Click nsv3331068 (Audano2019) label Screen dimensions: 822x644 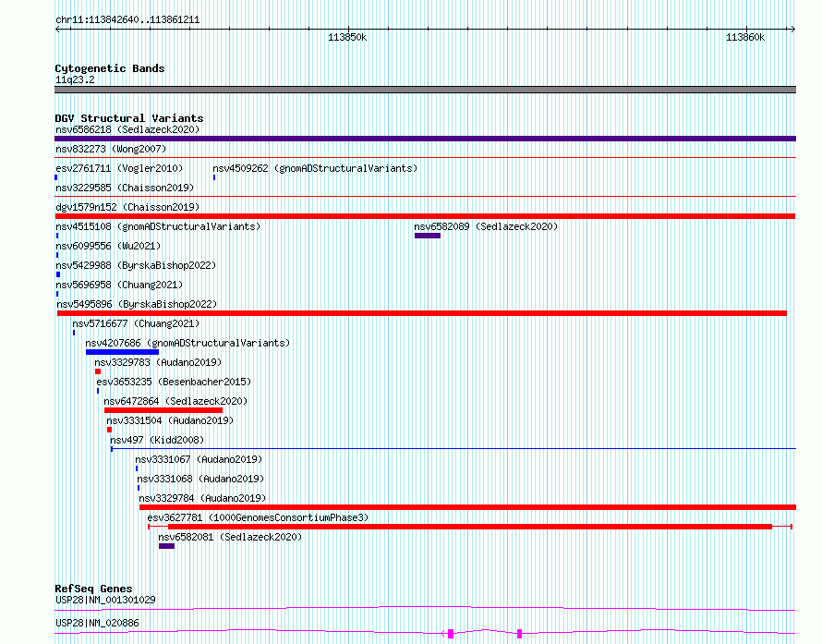click(x=200, y=479)
